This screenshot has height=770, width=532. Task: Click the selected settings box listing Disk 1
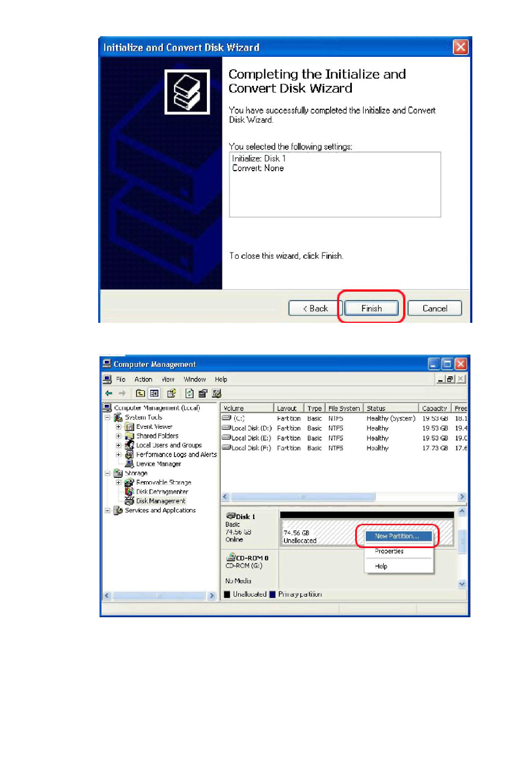click(x=335, y=185)
